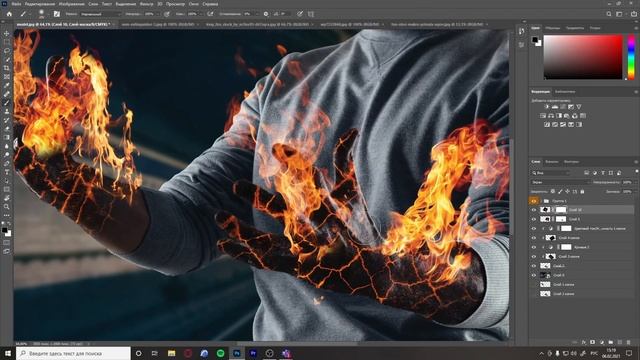Hide the selected Слой 10 layer
The height and width of the screenshot is (360, 640).
(533, 210)
